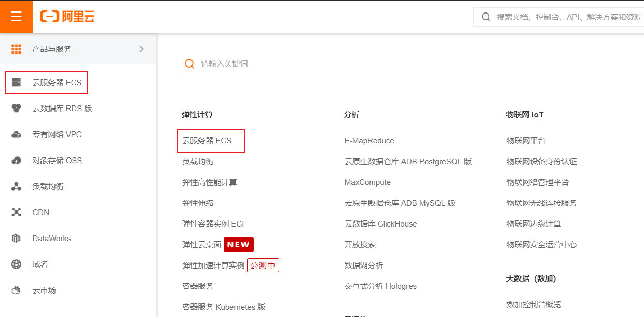Click the 物联网 IoT category heading
Image resolution: width=644 pixels, height=317 pixels.
pyautogui.click(x=525, y=114)
